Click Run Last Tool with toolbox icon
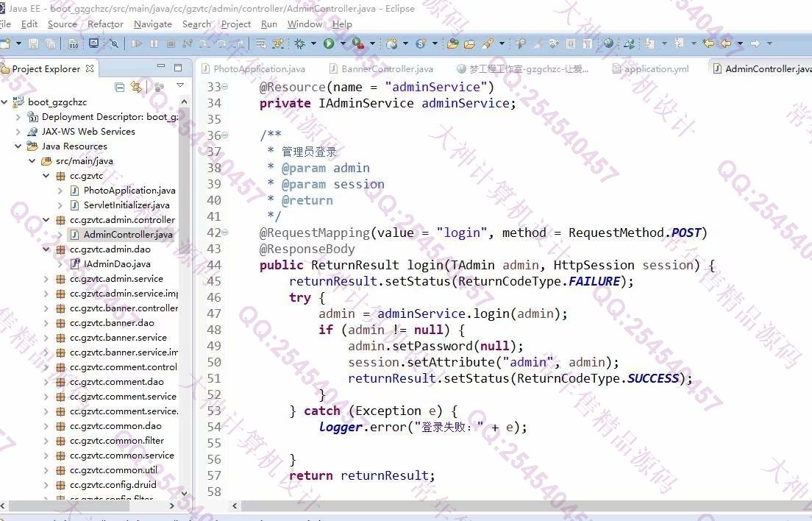This screenshot has width=812, height=521. tap(358, 44)
